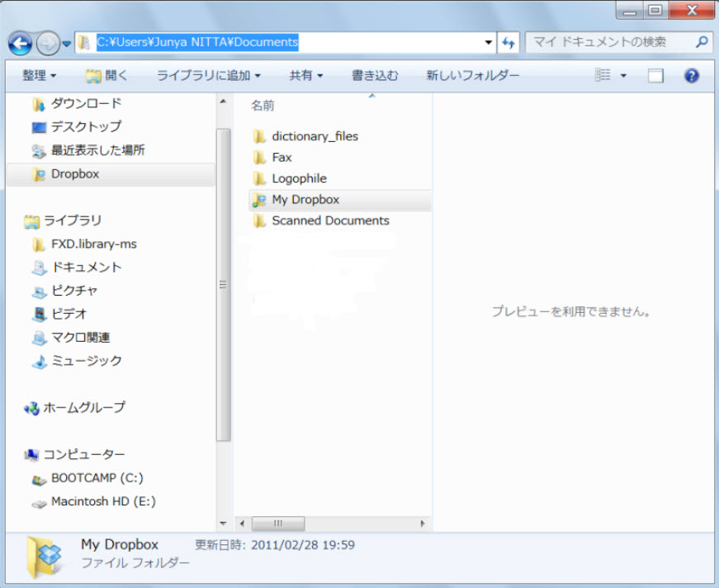Screen dimensions: 719x588
Task: Click the 書き込む toolbar button
Action: (375, 76)
